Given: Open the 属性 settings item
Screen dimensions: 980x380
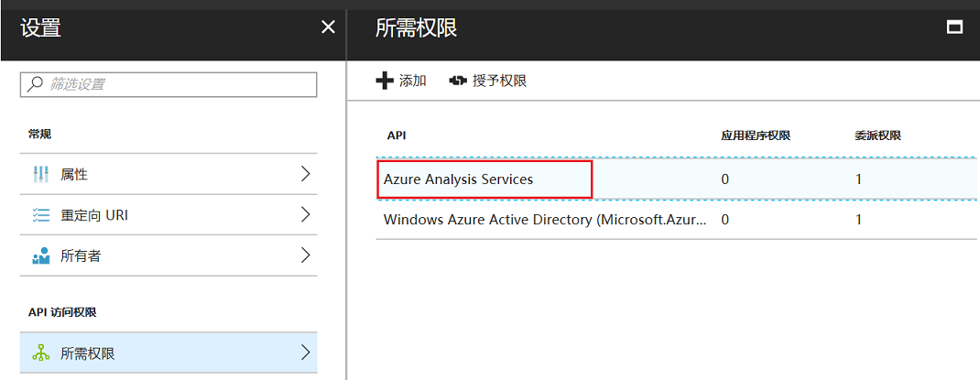Looking at the screenshot, I should click(75, 174).
